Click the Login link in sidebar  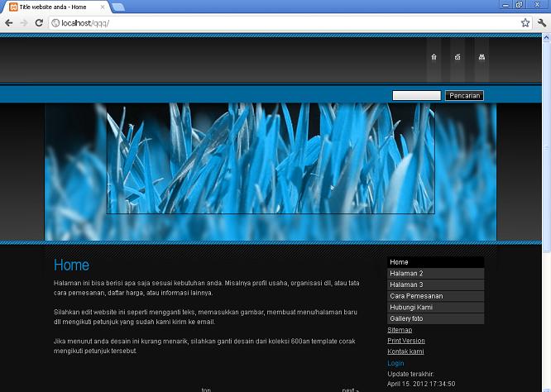click(x=395, y=363)
